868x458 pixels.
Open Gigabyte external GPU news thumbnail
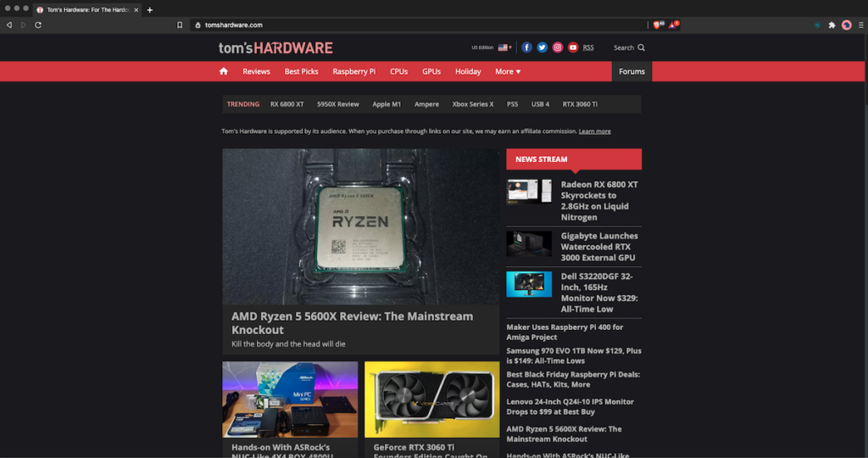[529, 243]
